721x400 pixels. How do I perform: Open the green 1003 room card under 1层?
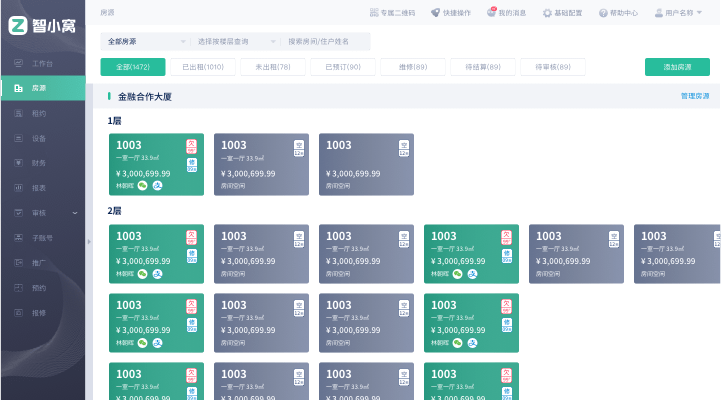(x=156, y=165)
